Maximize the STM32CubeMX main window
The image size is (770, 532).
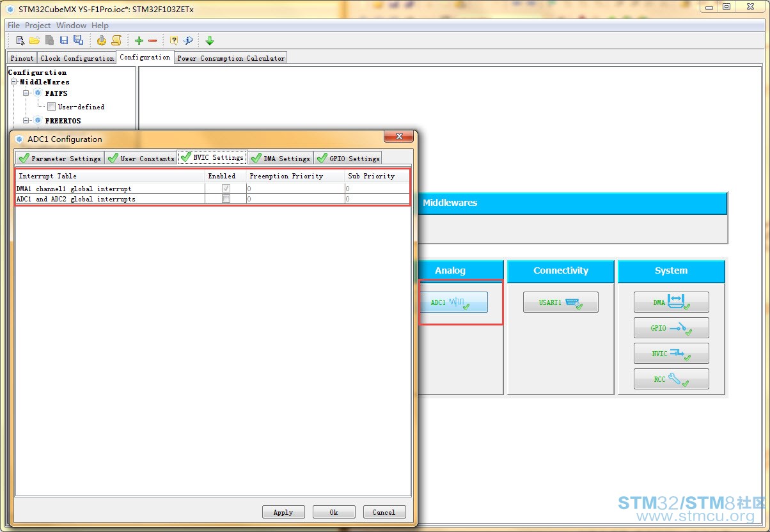pos(727,6)
